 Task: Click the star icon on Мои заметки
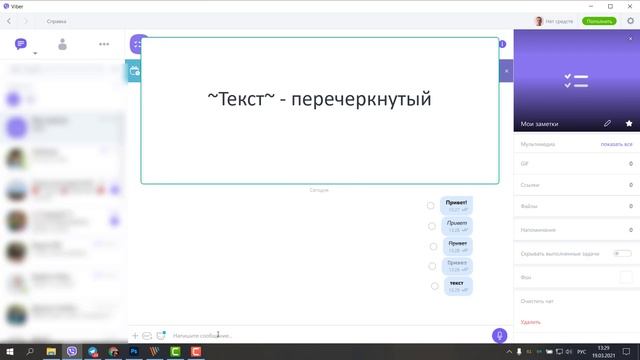click(x=629, y=123)
